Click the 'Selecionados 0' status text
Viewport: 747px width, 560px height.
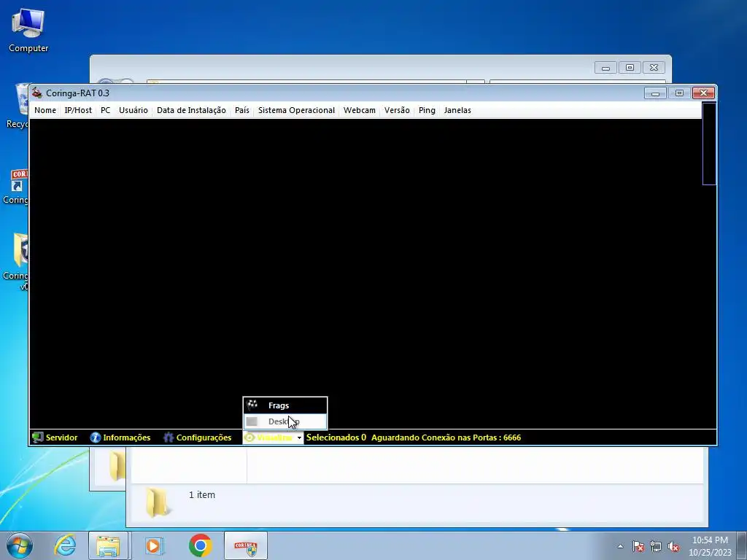[x=336, y=437]
